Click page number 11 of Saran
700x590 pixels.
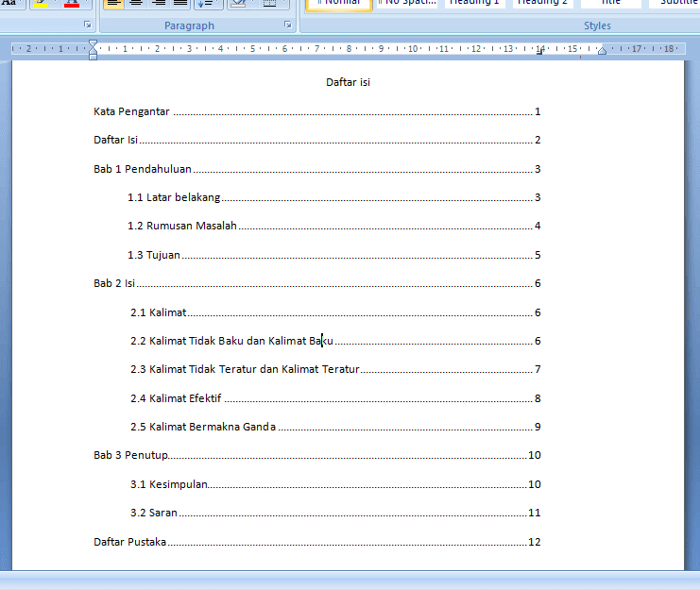[535, 513]
